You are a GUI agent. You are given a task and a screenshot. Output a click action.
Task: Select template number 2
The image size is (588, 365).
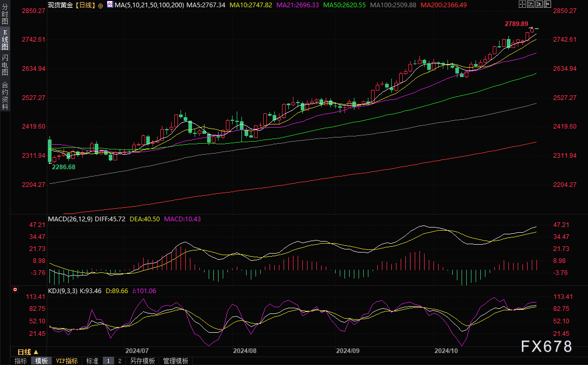119,361
